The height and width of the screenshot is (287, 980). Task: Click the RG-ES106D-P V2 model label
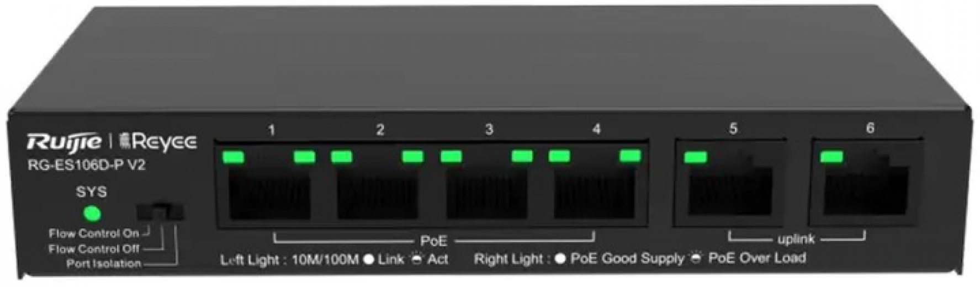coord(86,165)
